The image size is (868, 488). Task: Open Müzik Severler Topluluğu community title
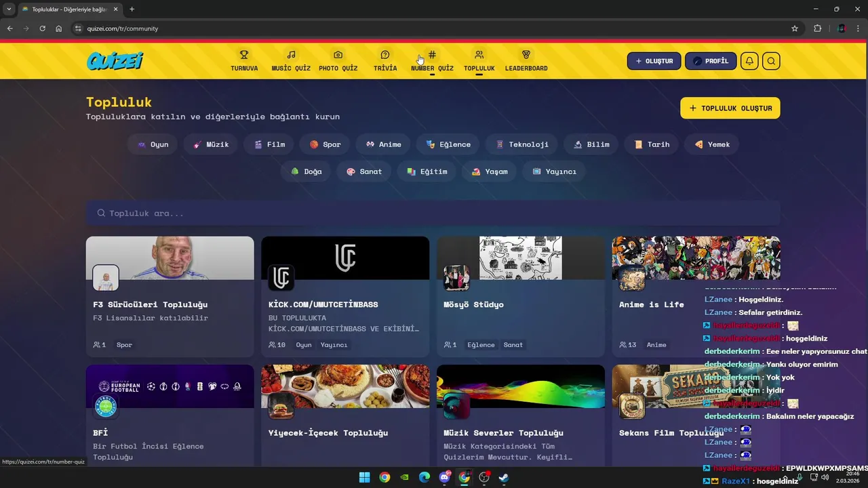(x=504, y=433)
